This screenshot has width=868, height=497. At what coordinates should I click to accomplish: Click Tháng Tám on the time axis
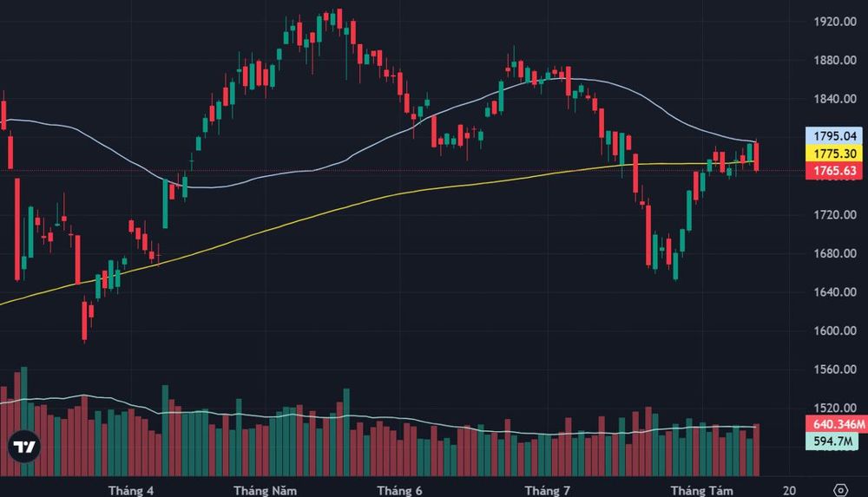702,490
